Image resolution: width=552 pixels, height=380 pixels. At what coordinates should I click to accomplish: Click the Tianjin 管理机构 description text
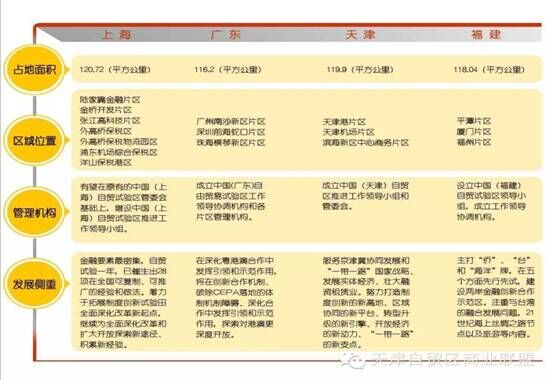click(365, 196)
